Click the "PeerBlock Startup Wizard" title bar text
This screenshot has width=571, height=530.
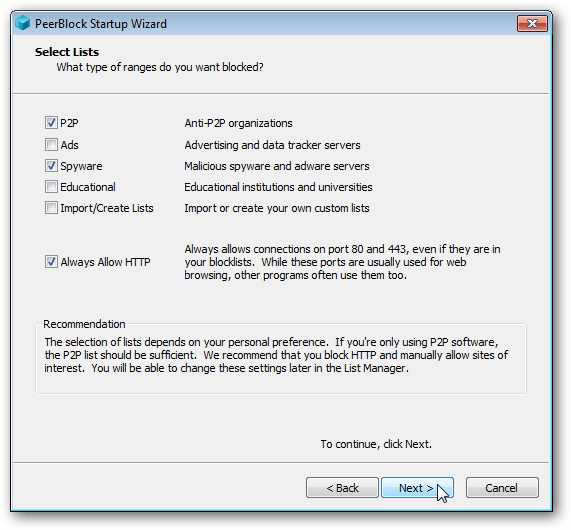(x=101, y=24)
